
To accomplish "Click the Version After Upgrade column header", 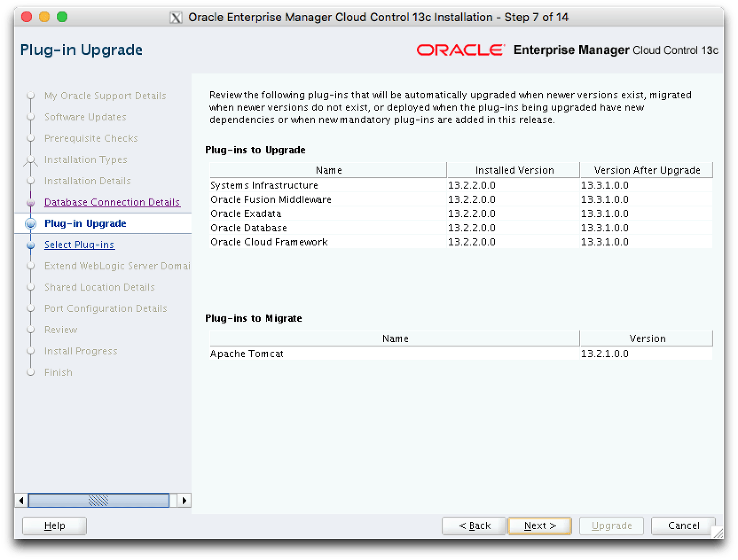I will [x=647, y=170].
